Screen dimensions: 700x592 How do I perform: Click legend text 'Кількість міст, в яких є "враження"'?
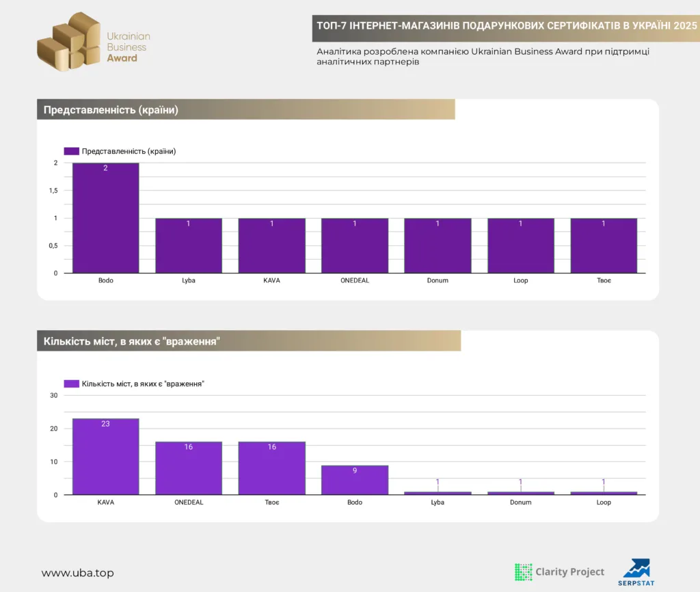[143, 384]
